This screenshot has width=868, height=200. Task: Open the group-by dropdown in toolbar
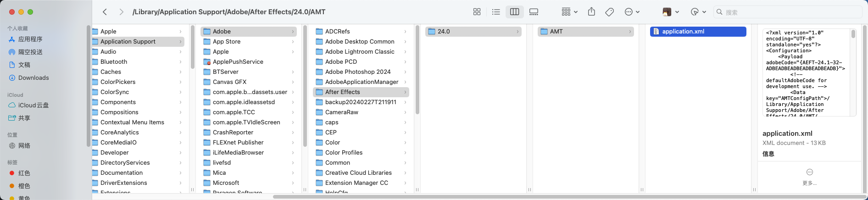point(569,12)
